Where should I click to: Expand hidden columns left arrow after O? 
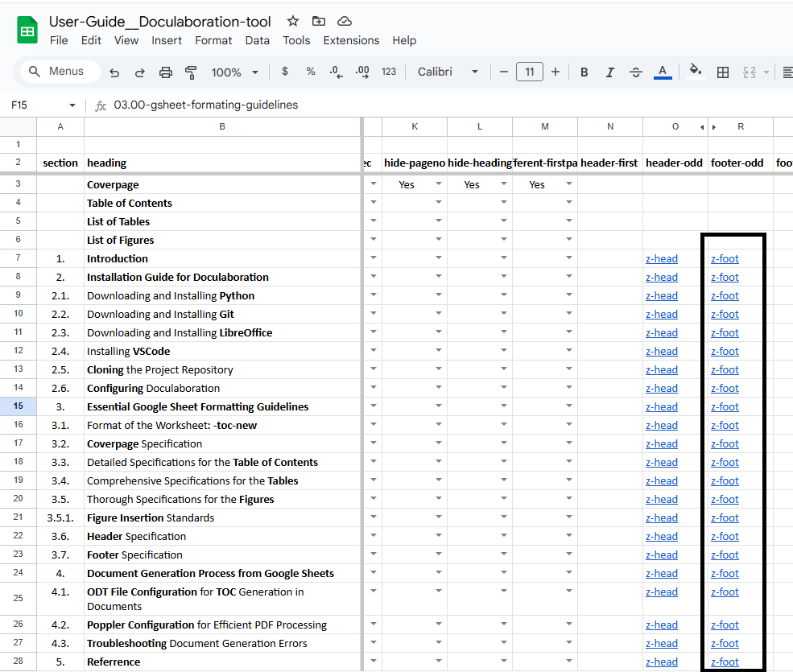click(x=702, y=127)
